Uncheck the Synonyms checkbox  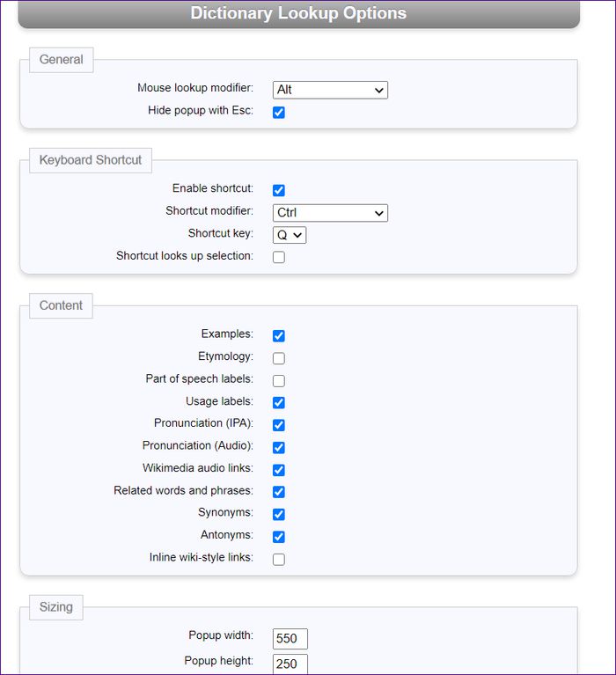tap(279, 514)
